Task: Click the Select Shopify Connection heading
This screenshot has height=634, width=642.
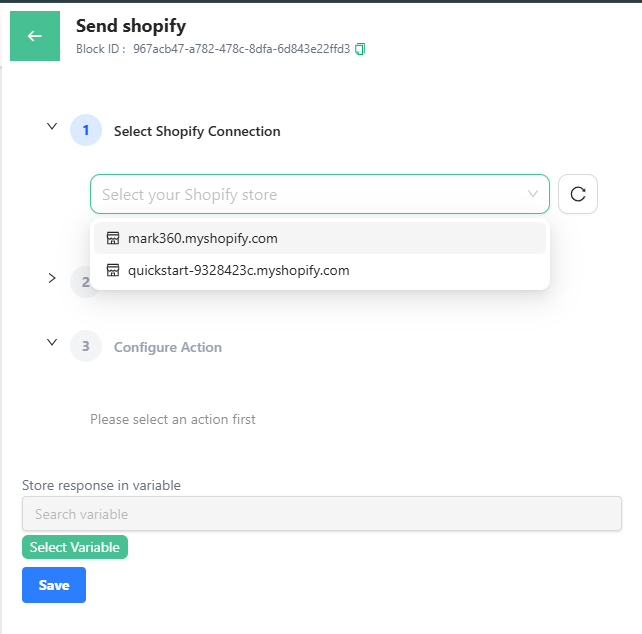Action: 197,131
